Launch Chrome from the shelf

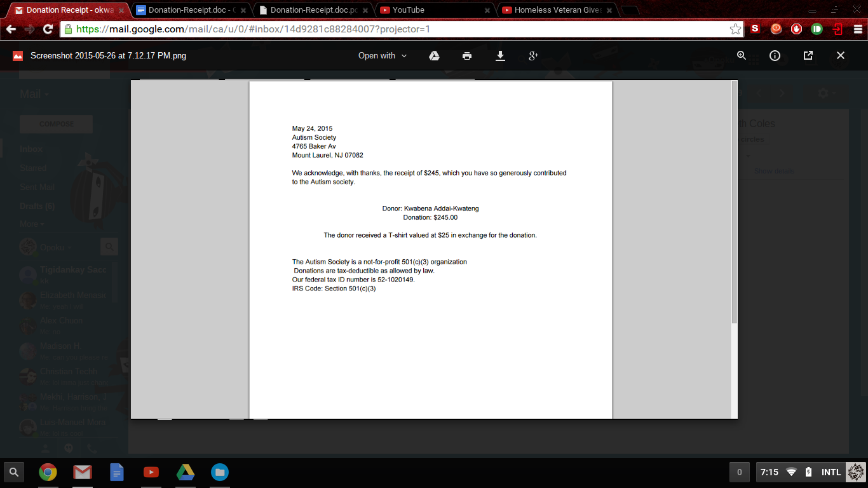tap(48, 472)
